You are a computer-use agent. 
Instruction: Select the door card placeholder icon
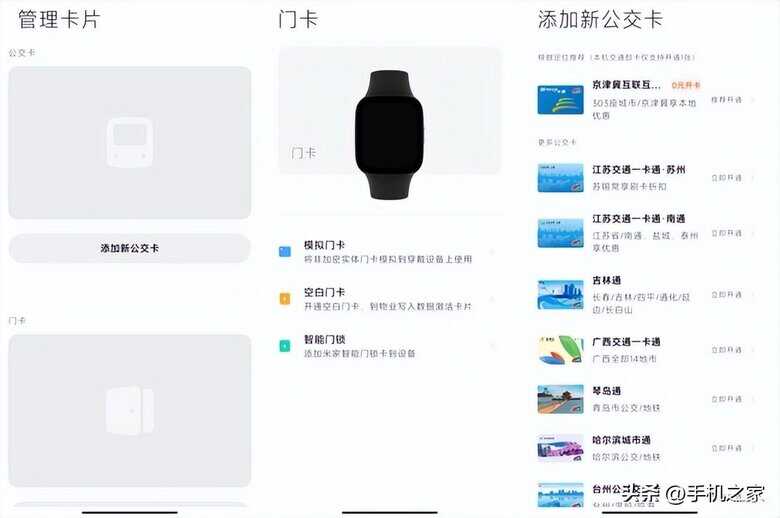click(x=129, y=411)
